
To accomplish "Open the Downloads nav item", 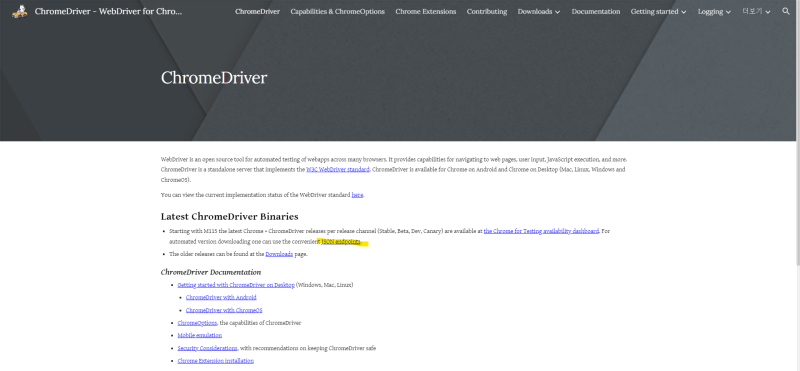I will pos(535,11).
